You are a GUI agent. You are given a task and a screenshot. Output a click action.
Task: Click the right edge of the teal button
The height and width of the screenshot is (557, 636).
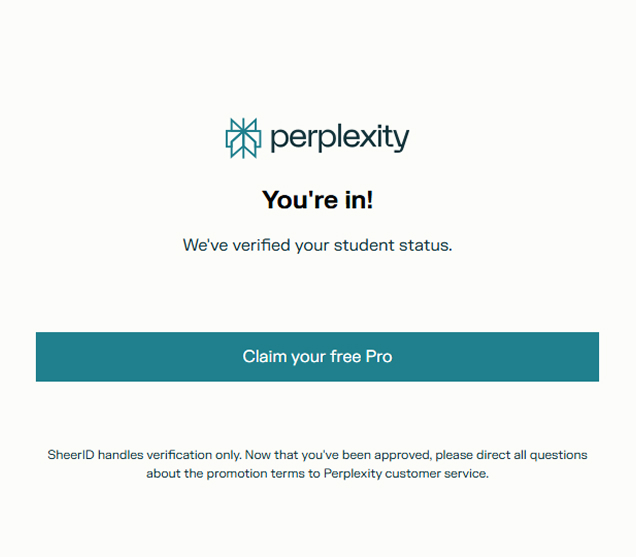593,357
